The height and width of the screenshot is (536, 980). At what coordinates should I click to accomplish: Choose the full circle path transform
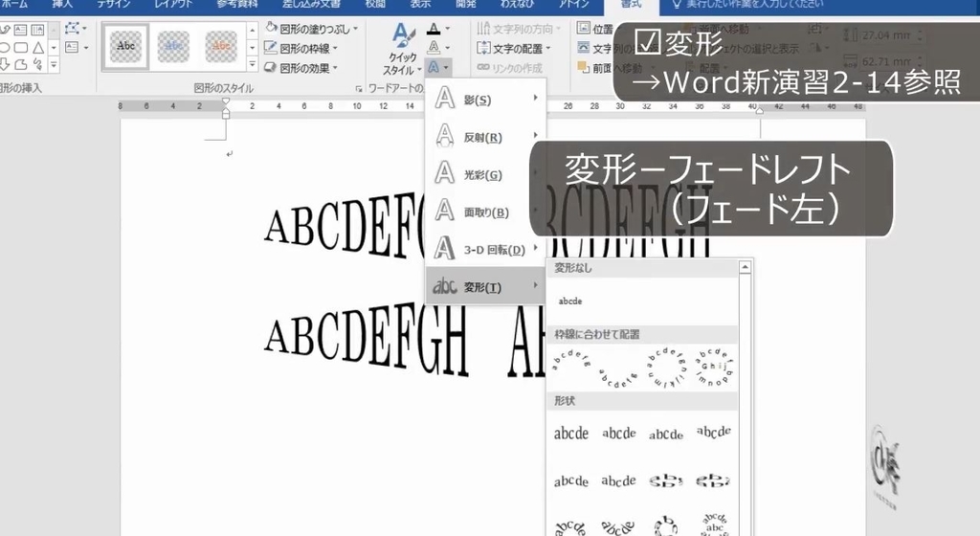(x=666, y=368)
